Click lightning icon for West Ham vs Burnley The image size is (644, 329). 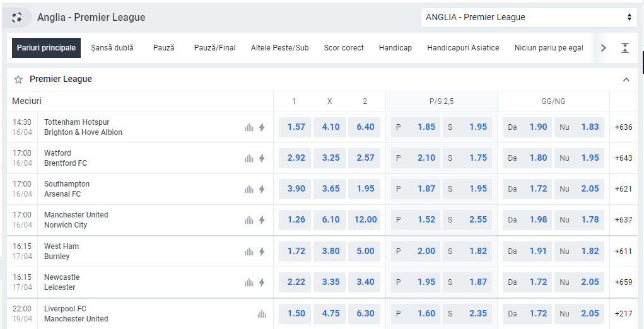pos(262,251)
